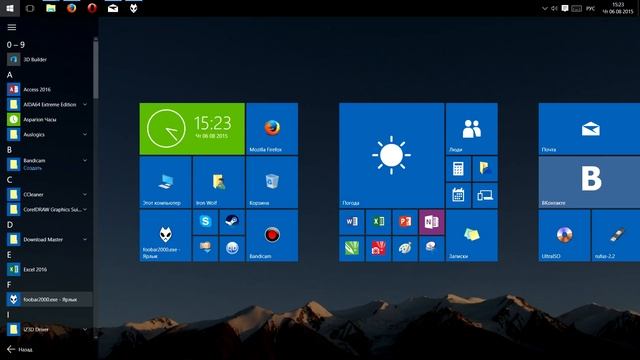Click the 0 – 9 group header
This screenshot has width=640, height=360.
[x=16, y=45]
